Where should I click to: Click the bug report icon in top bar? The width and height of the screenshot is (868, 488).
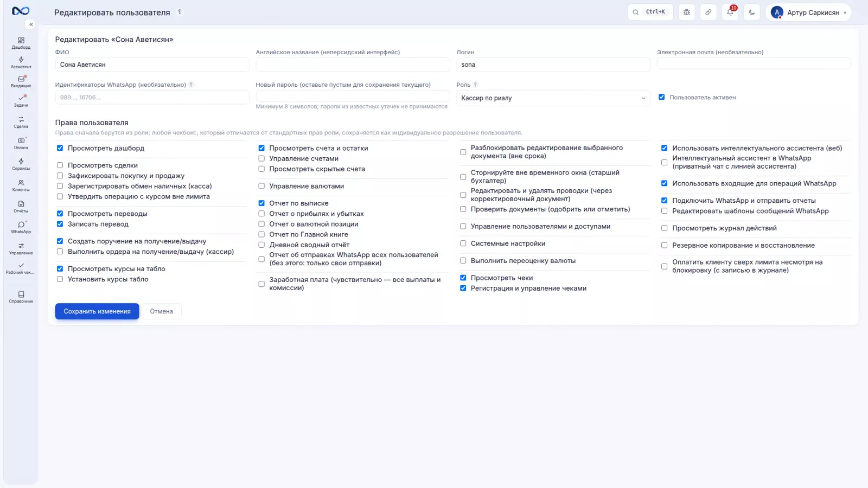[687, 12]
